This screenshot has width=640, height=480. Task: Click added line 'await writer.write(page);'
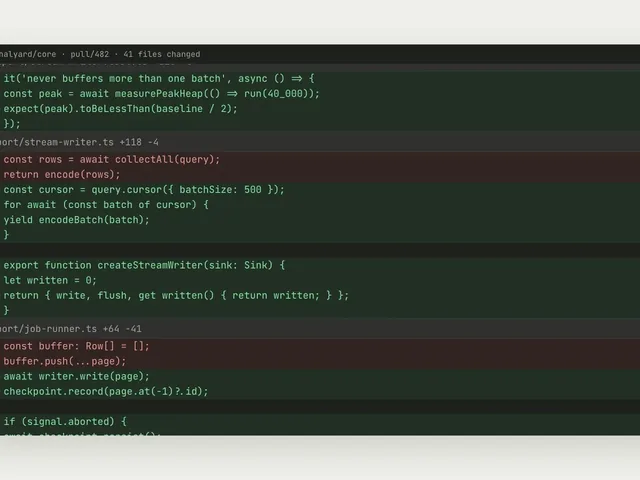point(320,376)
